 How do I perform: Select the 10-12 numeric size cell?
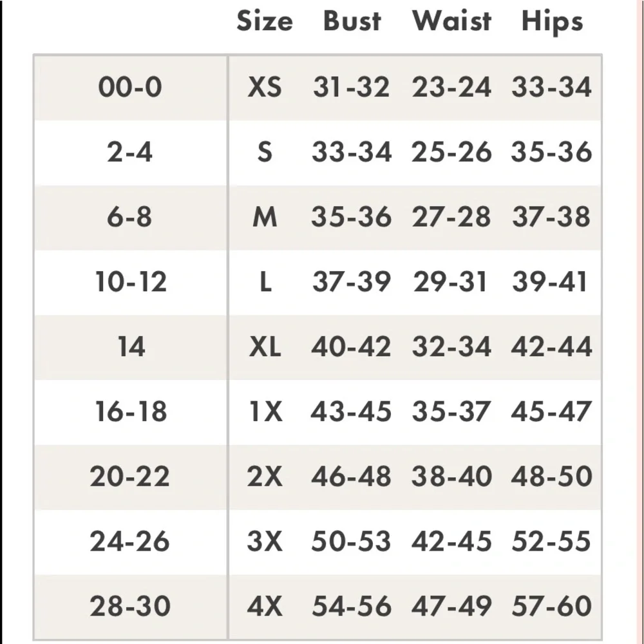[x=130, y=282]
